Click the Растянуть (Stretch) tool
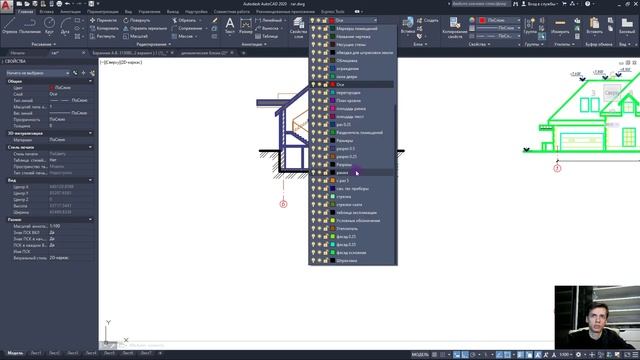 click(103, 36)
